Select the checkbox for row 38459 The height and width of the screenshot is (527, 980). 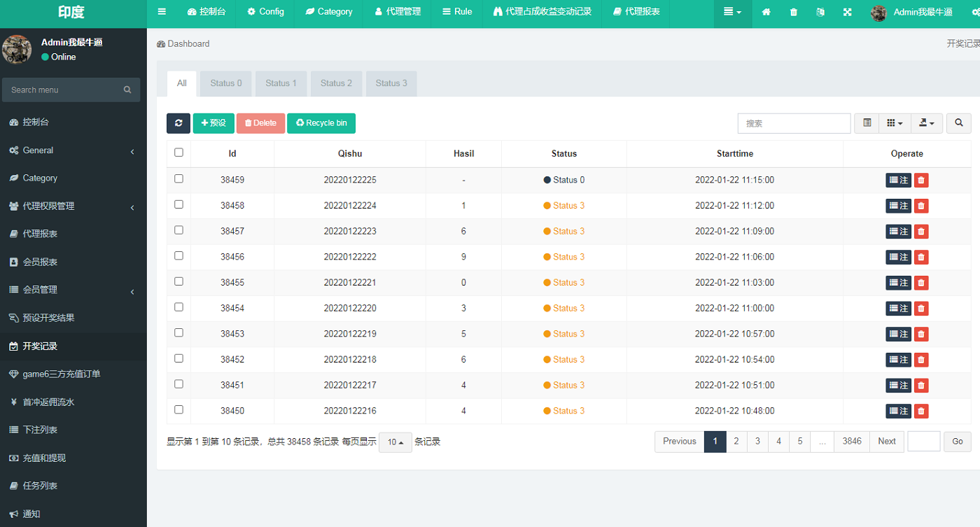(x=178, y=179)
